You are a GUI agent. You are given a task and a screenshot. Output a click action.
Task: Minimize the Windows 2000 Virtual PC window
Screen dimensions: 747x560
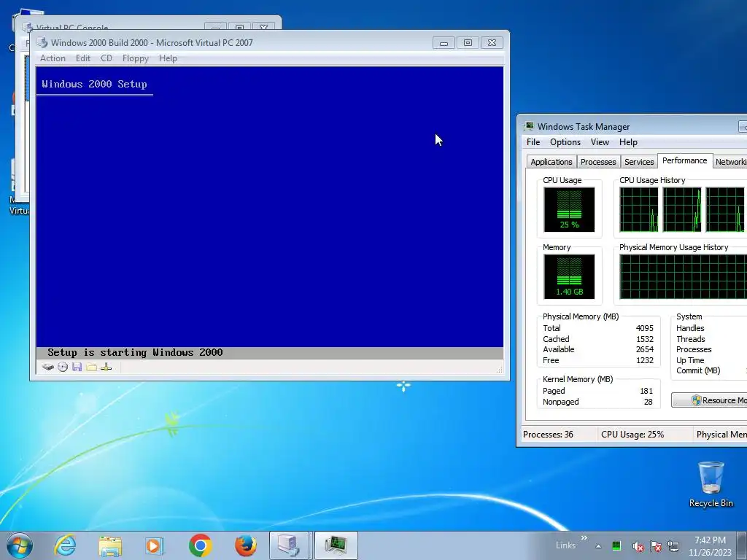(444, 43)
